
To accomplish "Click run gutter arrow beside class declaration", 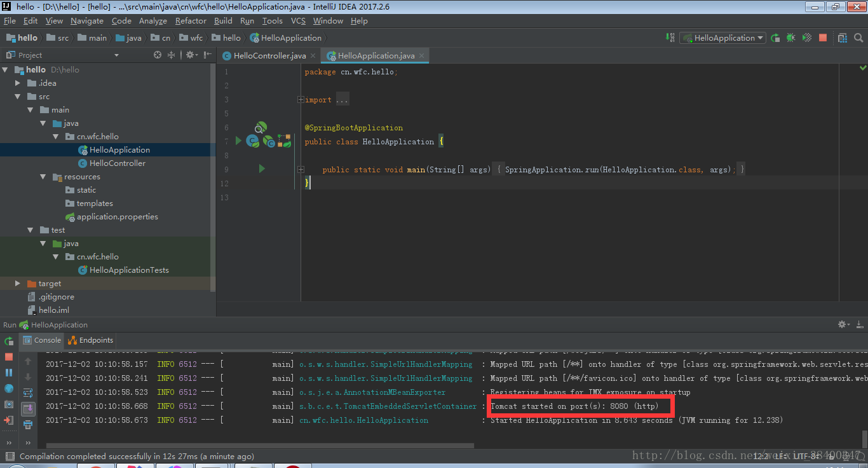I will [x=238, y=141].
